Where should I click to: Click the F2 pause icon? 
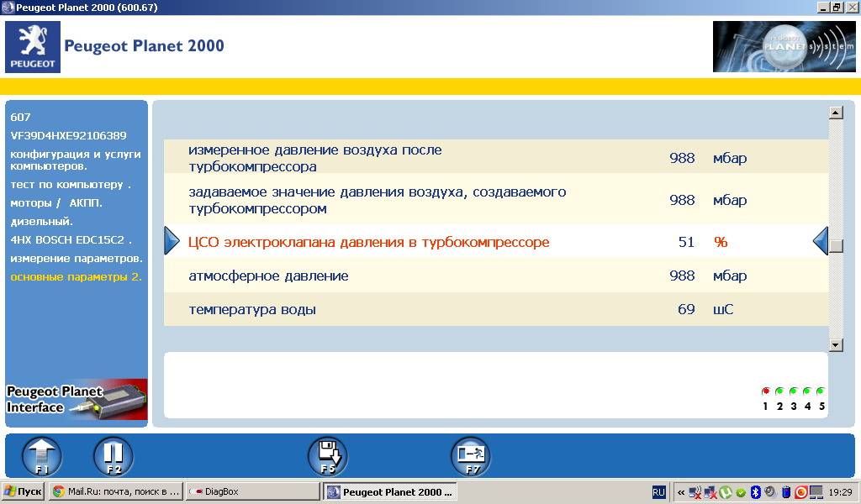(x=114, y=457)
